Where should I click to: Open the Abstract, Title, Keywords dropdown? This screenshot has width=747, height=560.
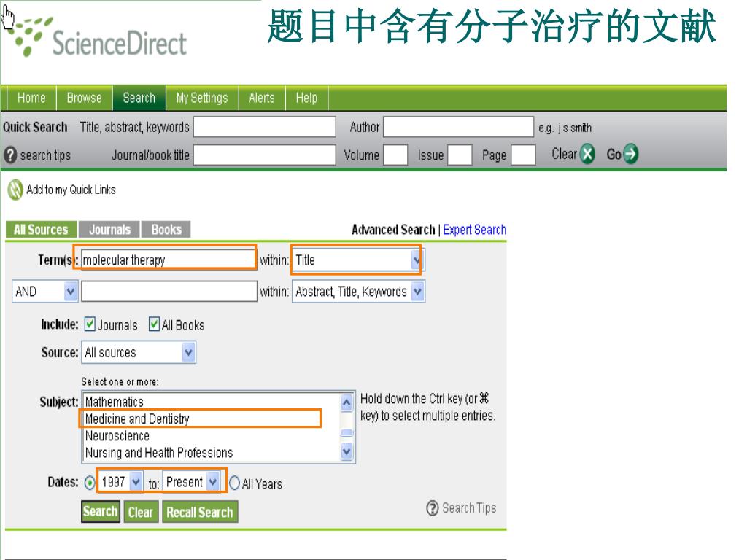coord(358,292)
